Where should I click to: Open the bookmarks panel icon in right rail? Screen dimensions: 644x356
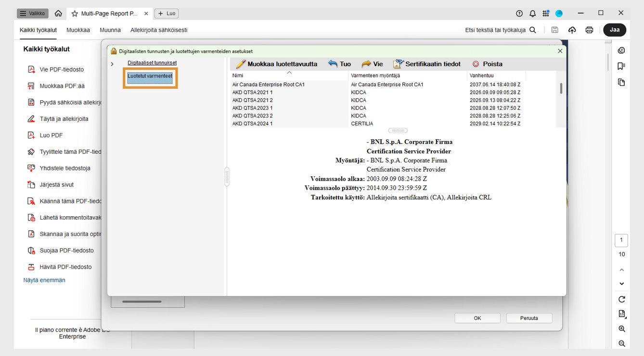(621, 66)
